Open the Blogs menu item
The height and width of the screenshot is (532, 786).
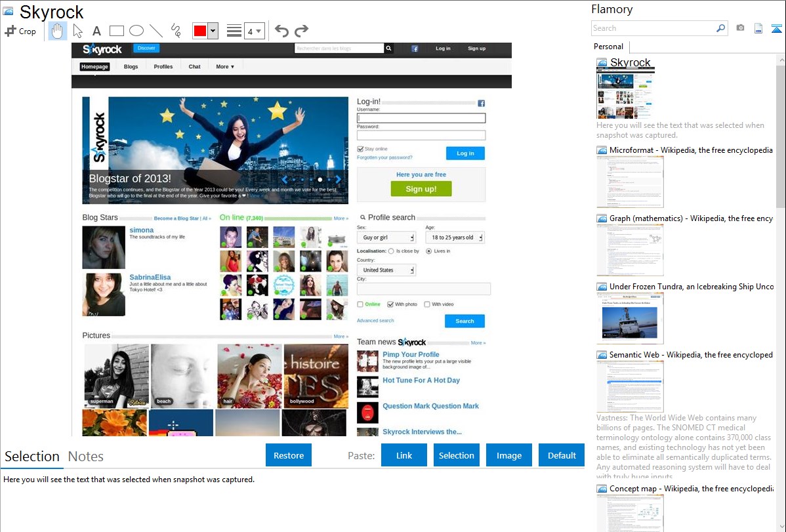[x=131, y=67]
